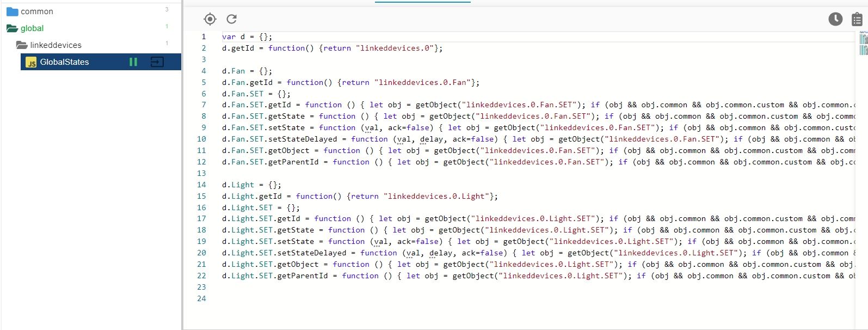Click line number 14 in gutter
The image size is (868, 330).
(201, 185)
